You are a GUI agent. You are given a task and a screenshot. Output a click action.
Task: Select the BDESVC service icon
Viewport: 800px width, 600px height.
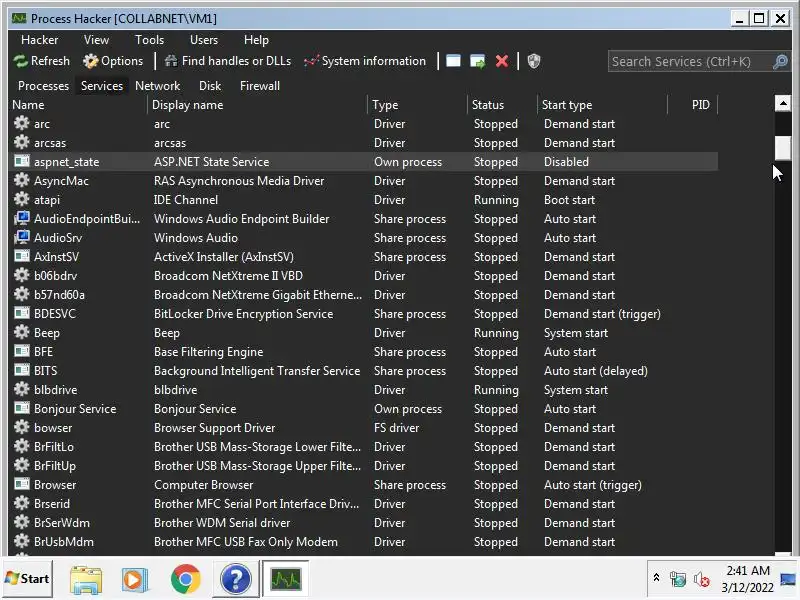[21, 313]
